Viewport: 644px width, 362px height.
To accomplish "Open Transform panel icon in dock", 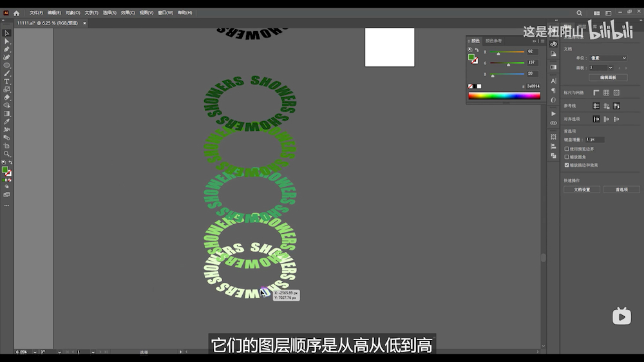I will click(553, 137).
